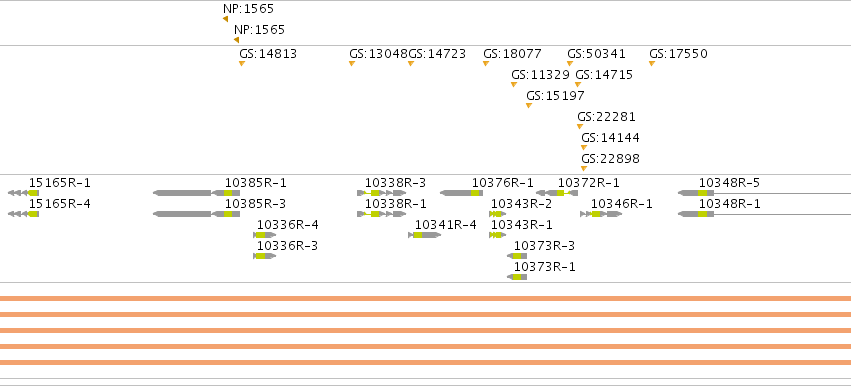The image size is (851, 386).
Task: Select the 10336R-3 transcript glyph
Action: click(x=265, y=256)
